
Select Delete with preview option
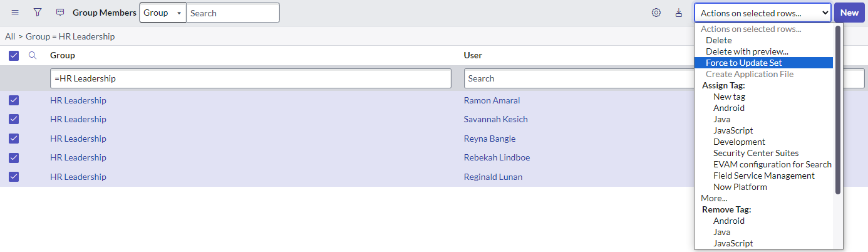coord(747,51)
